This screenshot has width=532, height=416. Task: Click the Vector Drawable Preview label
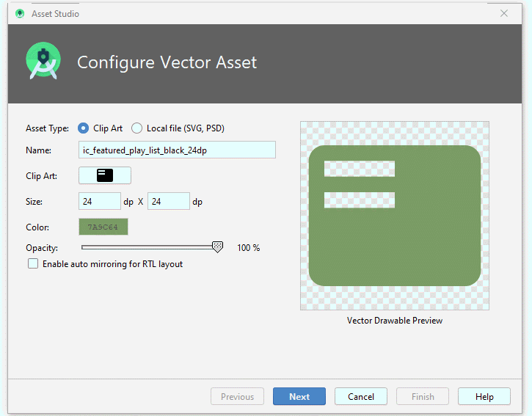pos(395,321)
